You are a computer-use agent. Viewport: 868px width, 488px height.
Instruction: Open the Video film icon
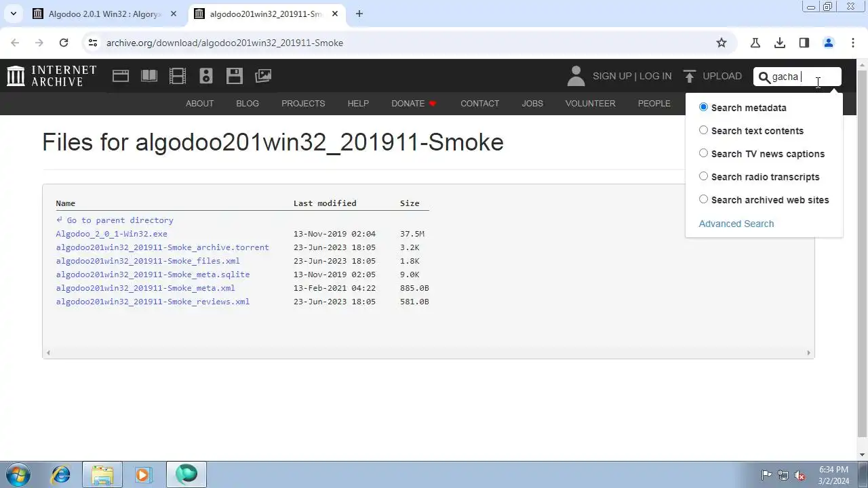tap(178, 76)
